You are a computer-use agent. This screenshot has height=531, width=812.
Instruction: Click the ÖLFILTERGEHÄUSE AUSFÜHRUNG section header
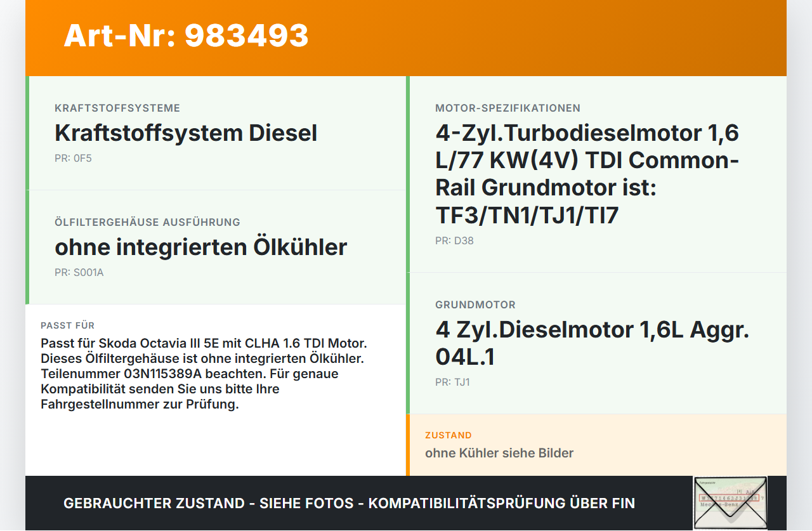pos(147,222)
